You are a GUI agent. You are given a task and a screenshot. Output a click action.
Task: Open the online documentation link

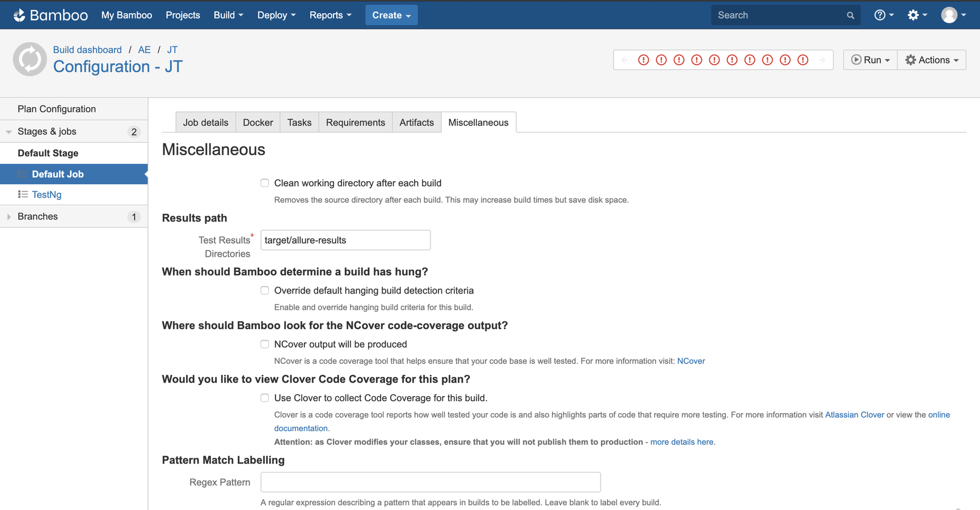point(939,415)
